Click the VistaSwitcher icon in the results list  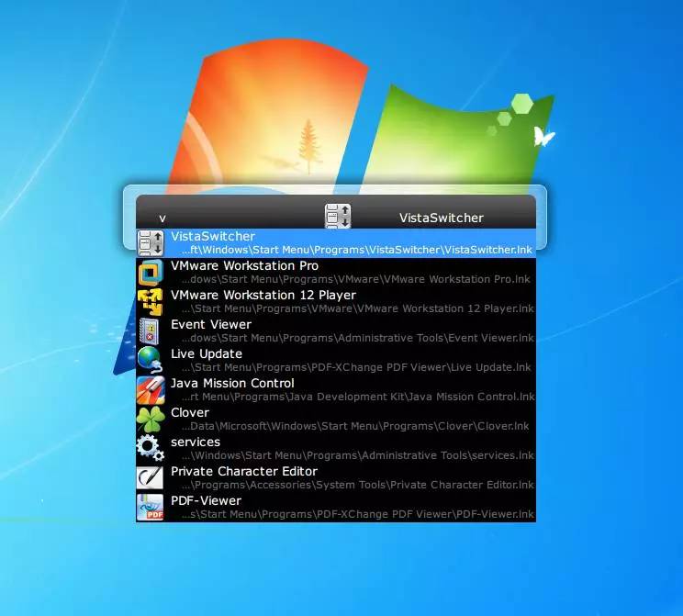coord(151,243)
